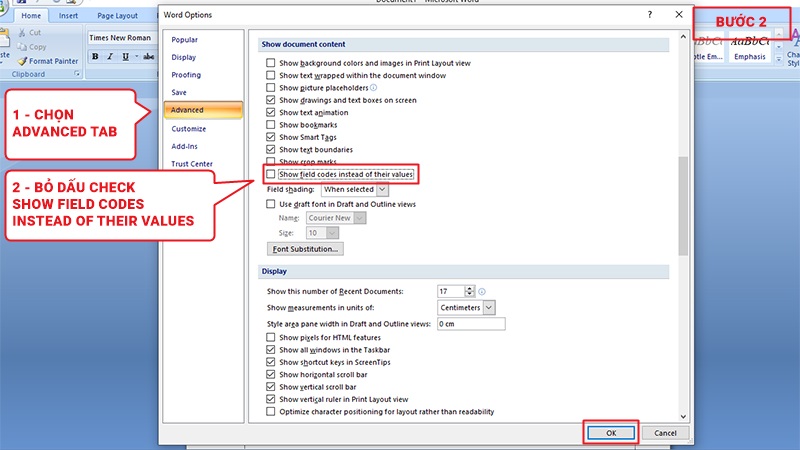Click the Strikethrough abc icon
Screen dimensions: 800x450
(x=148, y=57)
